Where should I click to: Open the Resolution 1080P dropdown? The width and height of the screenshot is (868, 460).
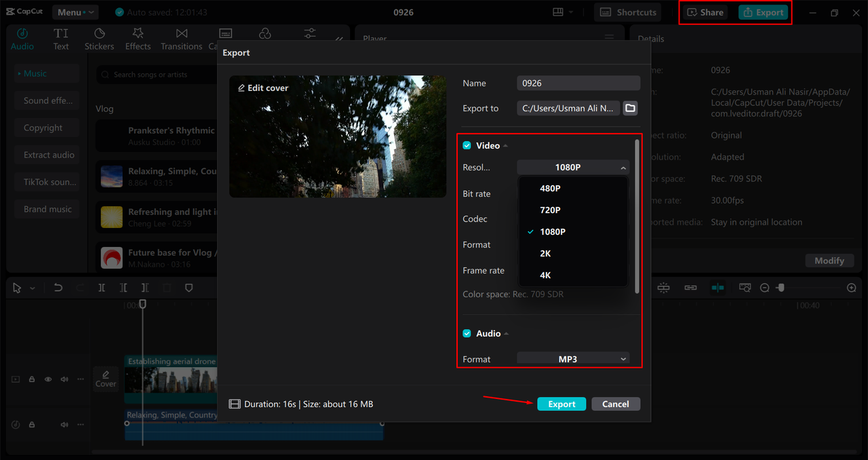[x=573, y=167]
